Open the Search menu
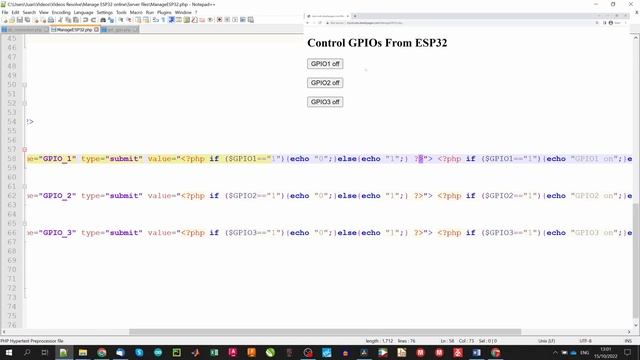The height and width of the screenshot is (360, 640). (x=29, y=12)
